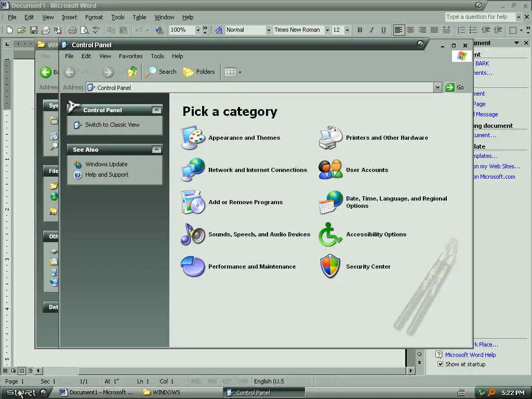Click Search magnifier in Control Panel toolbar
Image resolution: width=532 pixels, height=399 pixels.
161,72
